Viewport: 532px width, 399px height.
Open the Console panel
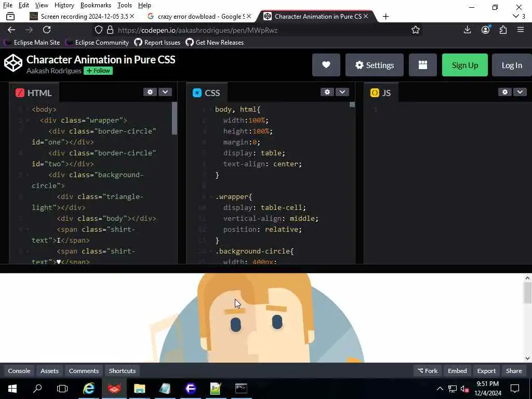(x=19, y=371)
